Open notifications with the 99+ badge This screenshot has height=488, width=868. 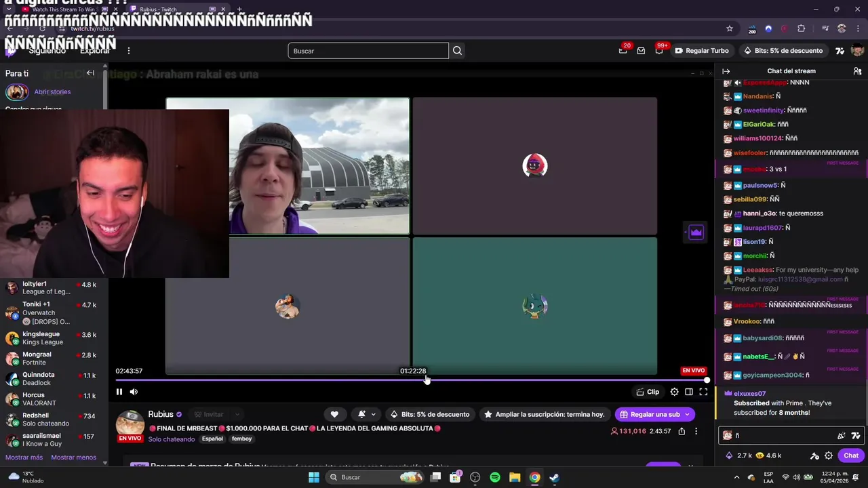tap(658, 51)
